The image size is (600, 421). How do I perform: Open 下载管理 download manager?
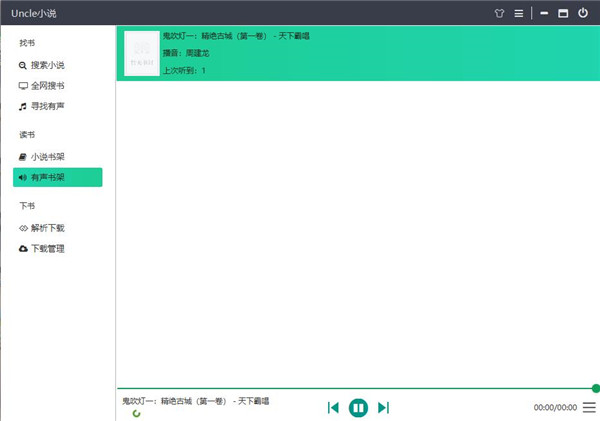(47, 249)
